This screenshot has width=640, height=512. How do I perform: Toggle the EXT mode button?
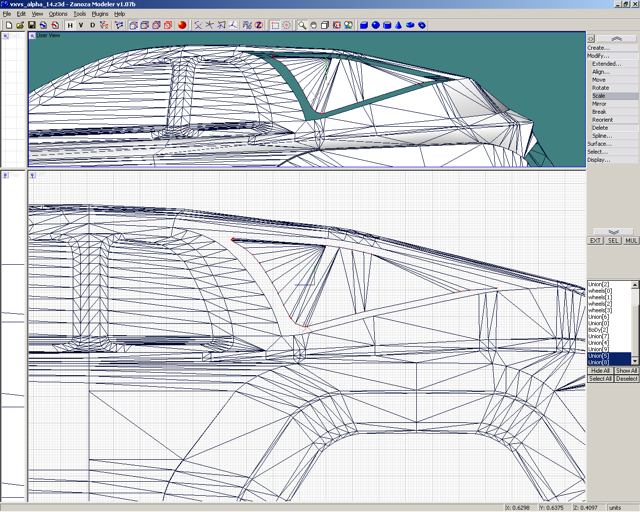(x=595, y=241)
